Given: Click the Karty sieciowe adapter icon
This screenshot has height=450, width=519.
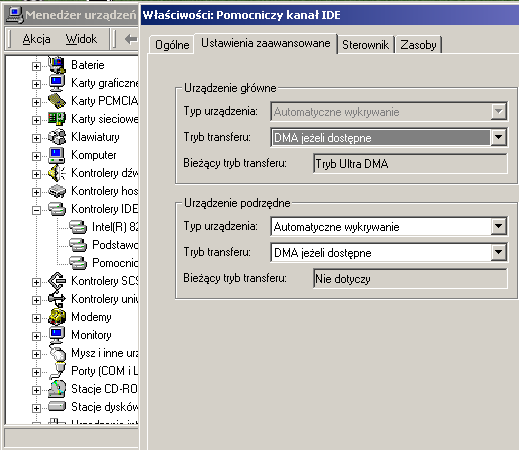Looking at the screenshot, I should tap(57, 119).
